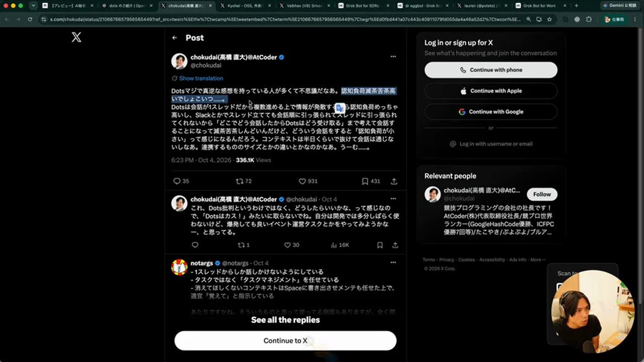The image size is (644, 362).
Task: Click the X logo in left sidebar
Action: 76,37
